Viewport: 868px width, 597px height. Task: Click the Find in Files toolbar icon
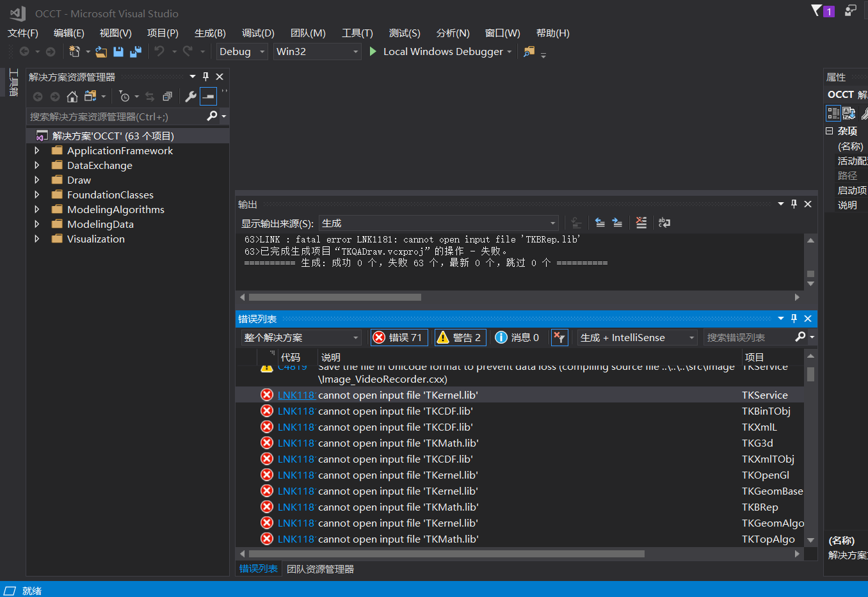click(529, 51)
